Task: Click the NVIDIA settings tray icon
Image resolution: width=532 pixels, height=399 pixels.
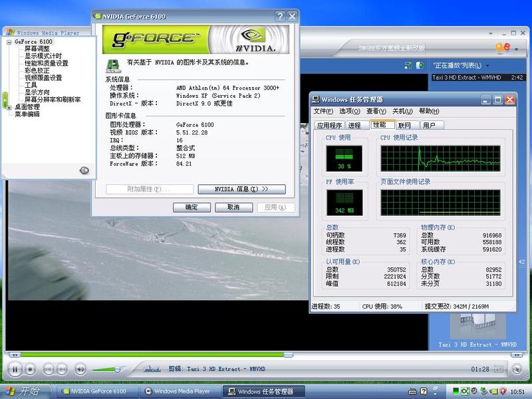Action: pos(495,391)
